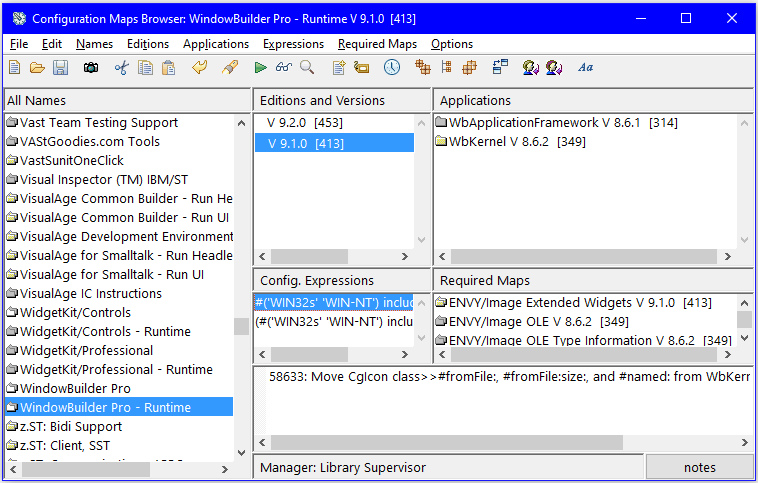This screenshot has width=758, height=483.
Task: Click the Open folder toolbar icon
Action: 37,68
